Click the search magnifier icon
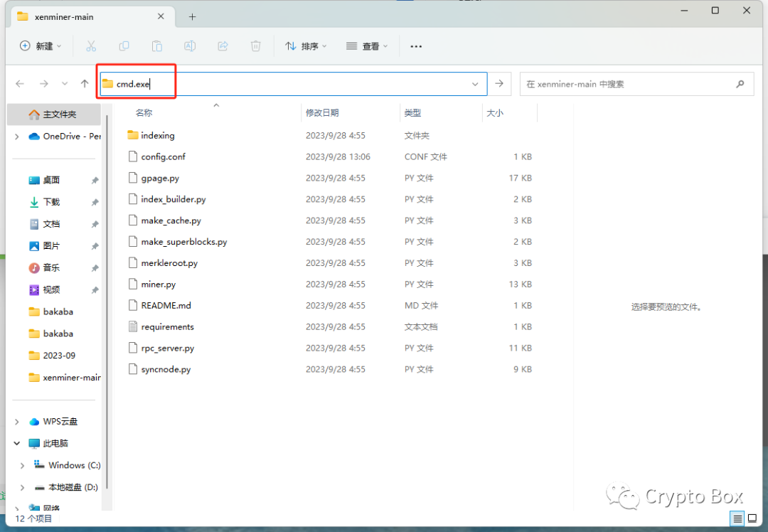Screen dimensions: 768x532 click(740, 84)
